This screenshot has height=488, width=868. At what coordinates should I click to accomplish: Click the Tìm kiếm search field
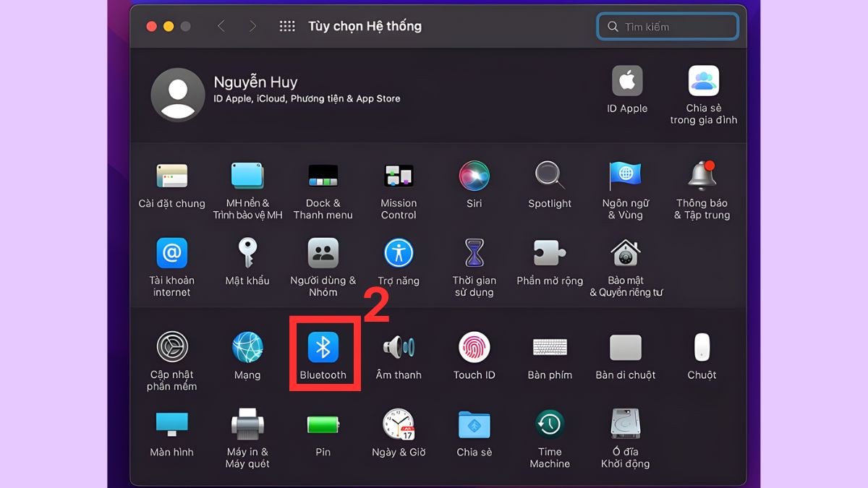666,26
